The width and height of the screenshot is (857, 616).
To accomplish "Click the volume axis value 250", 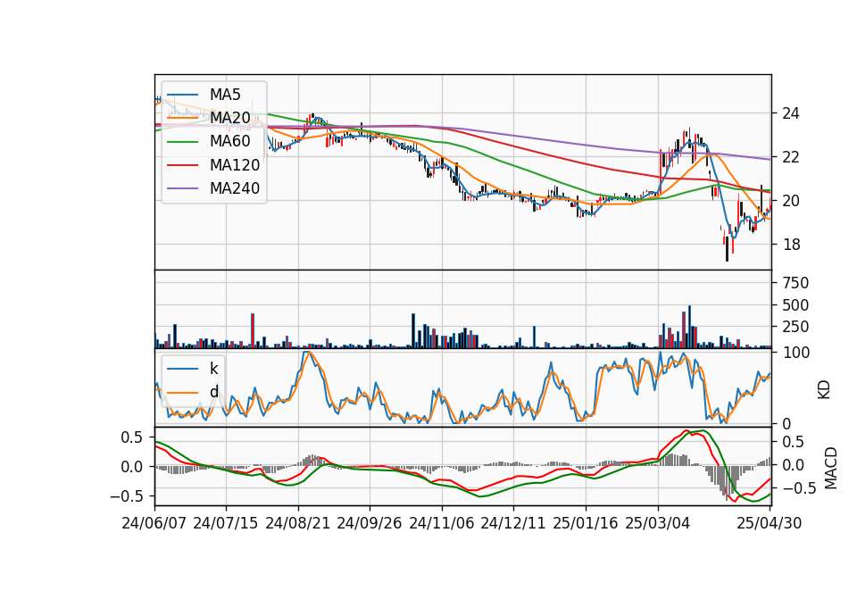I will coord(795,327).
